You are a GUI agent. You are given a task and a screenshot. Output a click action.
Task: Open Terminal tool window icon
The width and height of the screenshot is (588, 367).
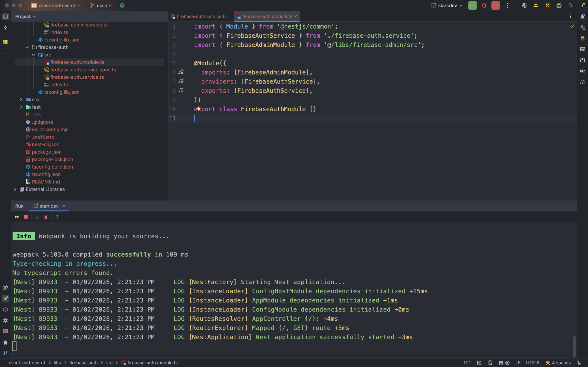coord(5,331)
